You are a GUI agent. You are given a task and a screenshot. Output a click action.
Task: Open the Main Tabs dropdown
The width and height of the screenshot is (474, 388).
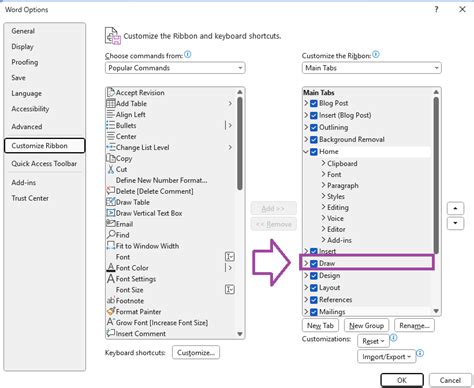pyautogui.click(x=372, y=68)
